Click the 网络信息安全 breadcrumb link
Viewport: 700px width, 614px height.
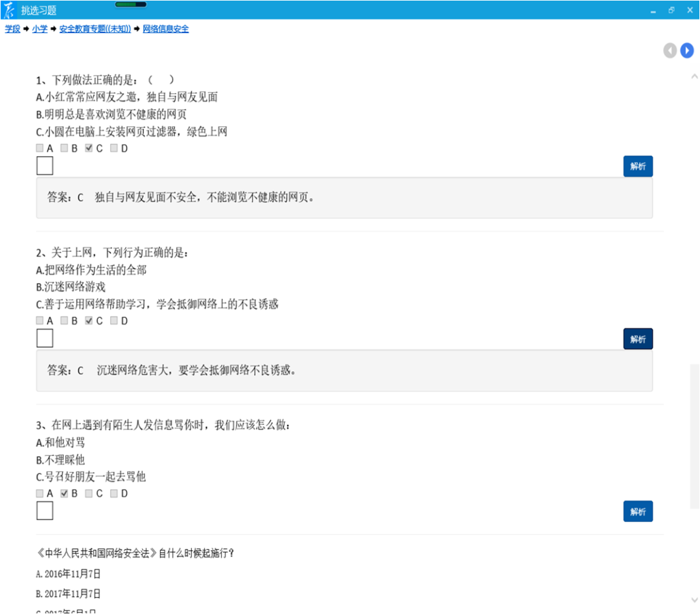coord(165,29)
